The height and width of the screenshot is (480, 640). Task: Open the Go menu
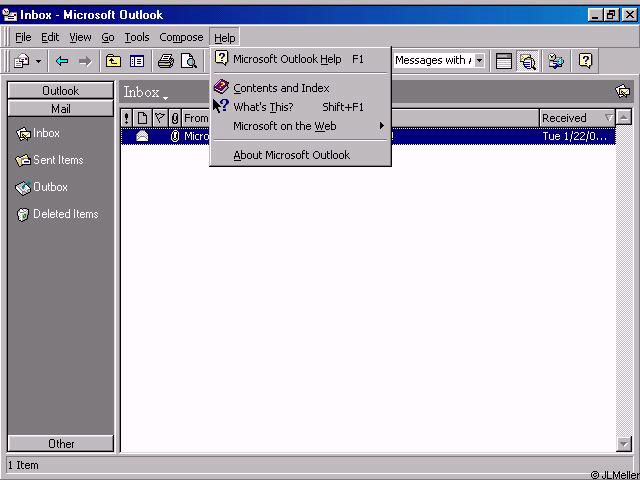108,38
